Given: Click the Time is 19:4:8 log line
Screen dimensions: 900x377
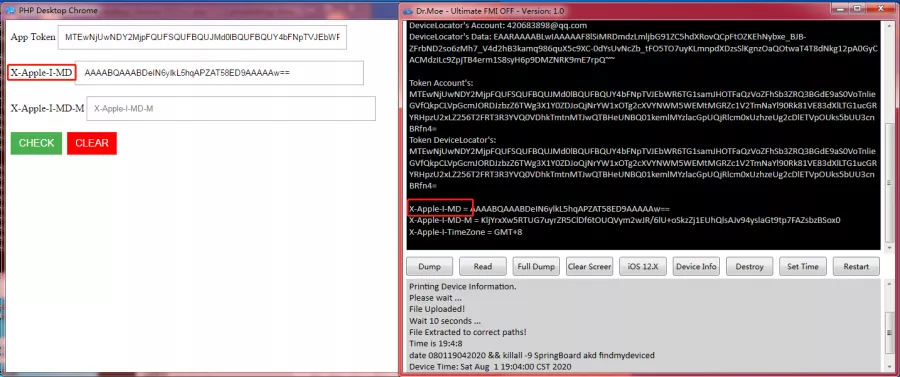Looking at the screenshot, I should pos(437,344).
